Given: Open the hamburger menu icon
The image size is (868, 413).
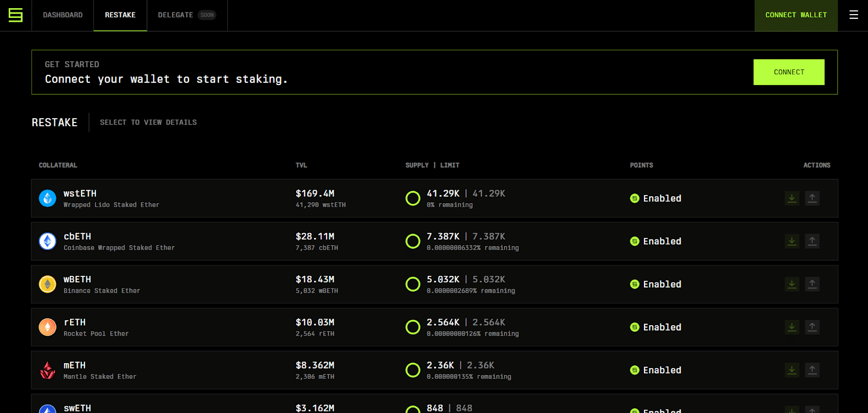Looking at the screenshot, I should point(853,15).
